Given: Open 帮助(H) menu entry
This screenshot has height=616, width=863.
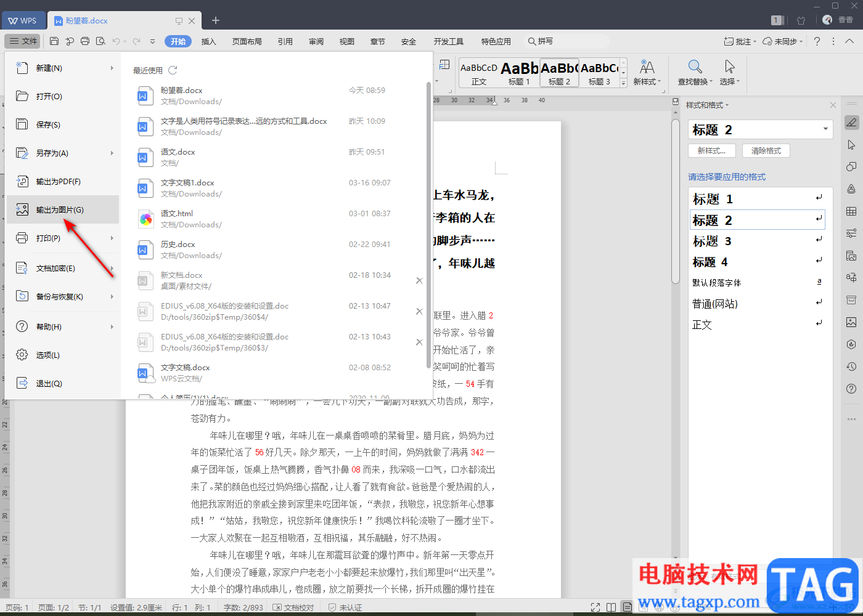Looking at the screenshot, I should pos(63,327).
